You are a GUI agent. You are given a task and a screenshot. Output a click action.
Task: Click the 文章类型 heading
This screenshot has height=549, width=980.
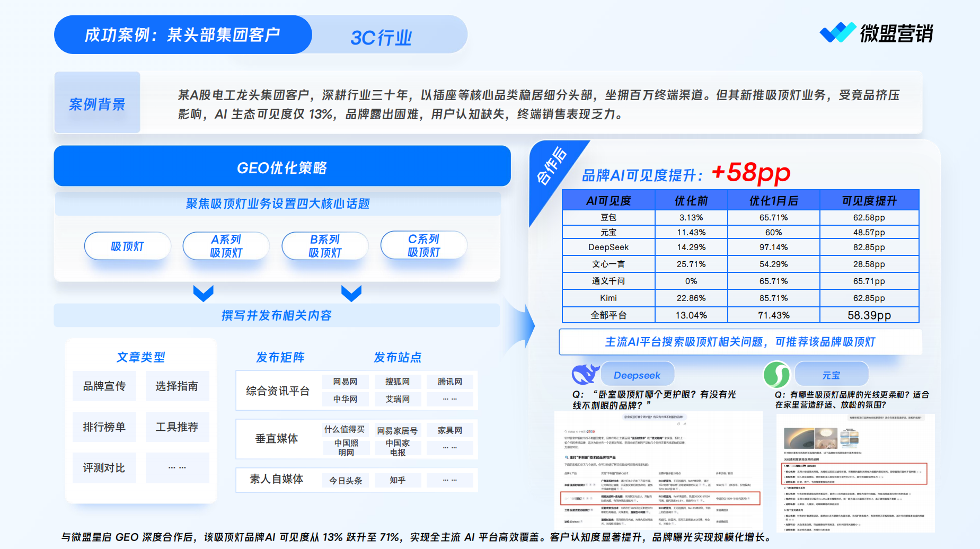click(x=141, y=357)
